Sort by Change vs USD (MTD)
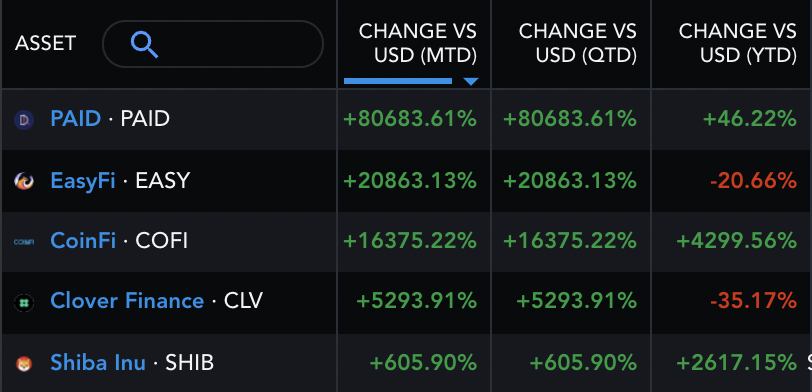 click(417, 43)
